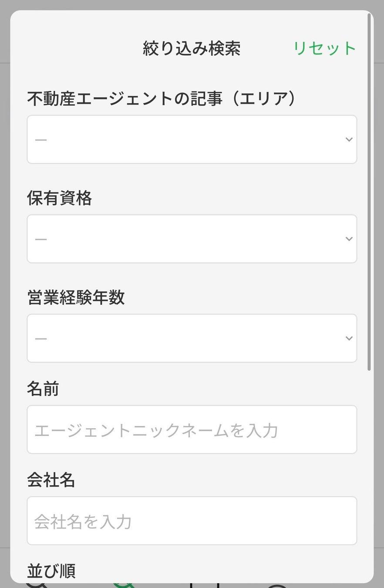This screenshot has height=588, width=384.
Task: Click the 名前 field label
Action: pyautogui.click(x=43, y=389)
